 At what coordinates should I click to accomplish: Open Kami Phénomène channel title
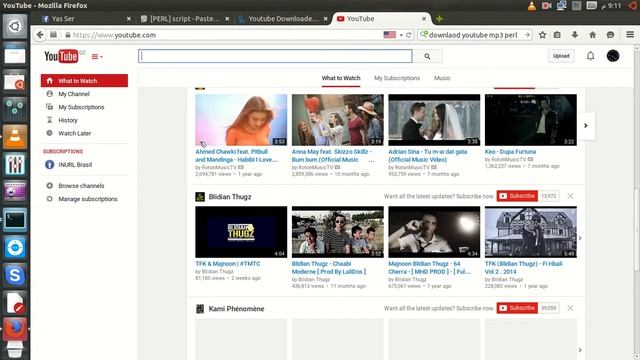[236, 309]
